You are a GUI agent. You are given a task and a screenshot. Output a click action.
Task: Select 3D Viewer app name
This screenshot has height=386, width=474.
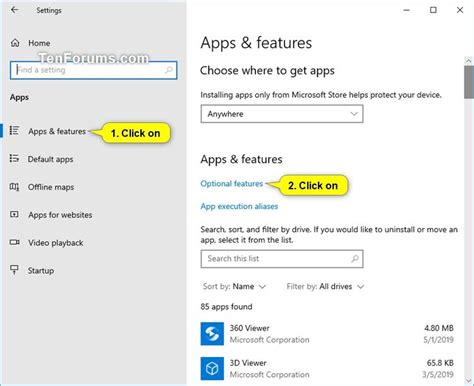(x=248, y=363)
